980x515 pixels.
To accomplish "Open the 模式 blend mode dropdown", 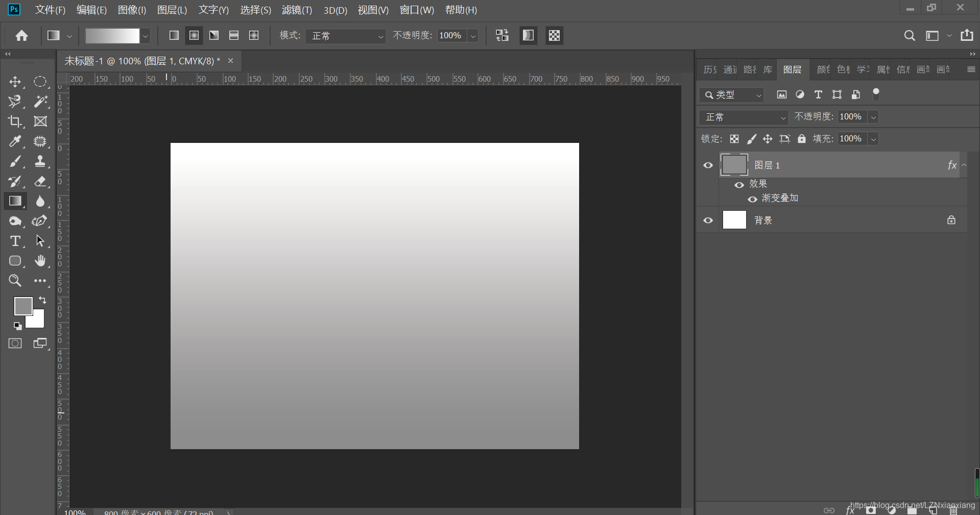I will (x=345, y=36).
